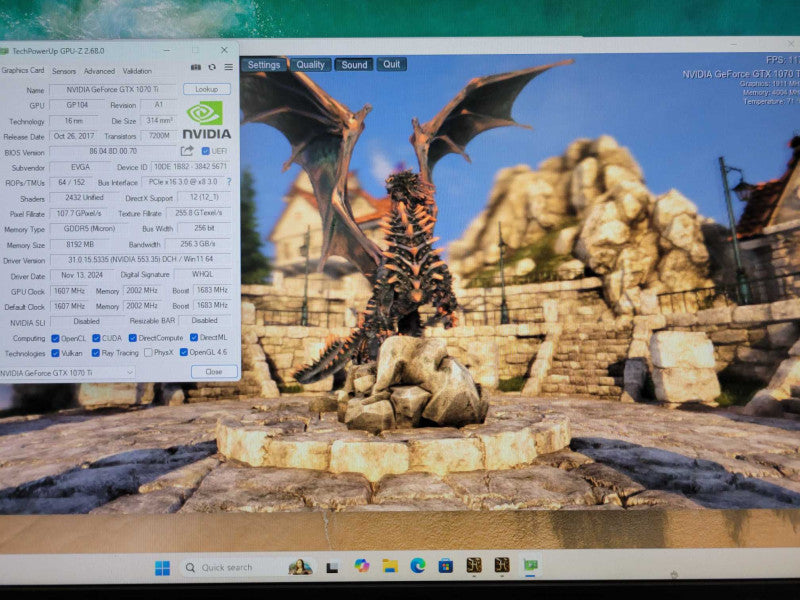This screenshot has height=600, width=800.
Task: Launch Copilot from the taskbar
Action: [362, 566]
